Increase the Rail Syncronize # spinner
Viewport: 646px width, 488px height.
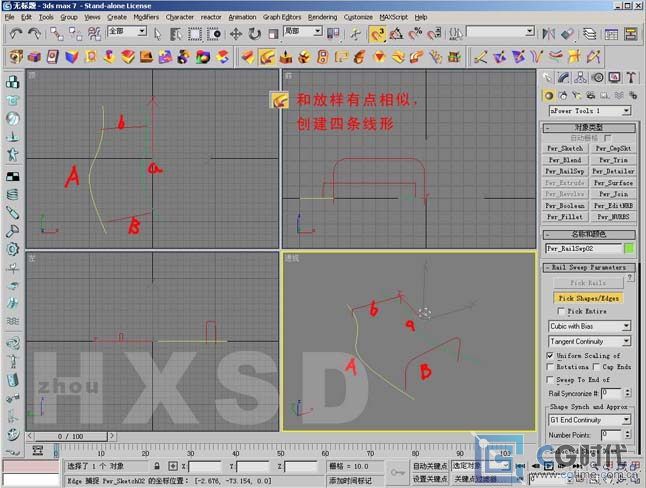click(x=627, y=390)
